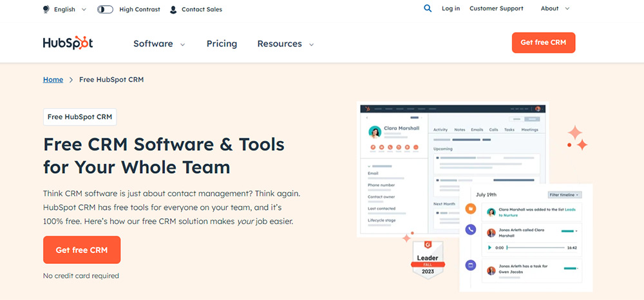Click the Lifecycle stage property label

[x=381, y=220]
